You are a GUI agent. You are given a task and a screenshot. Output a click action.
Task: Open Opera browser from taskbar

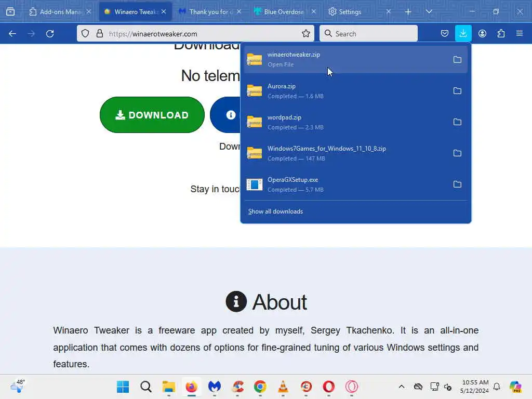pos(329,387)
